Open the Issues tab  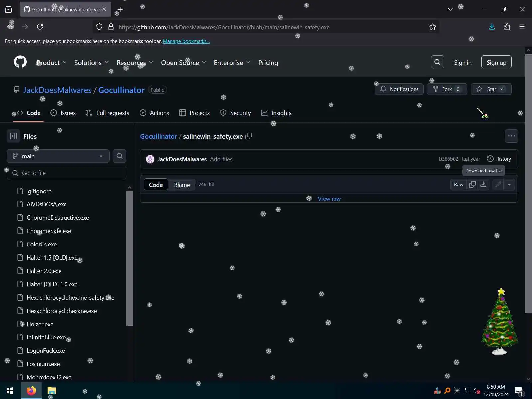coord(63,113)
